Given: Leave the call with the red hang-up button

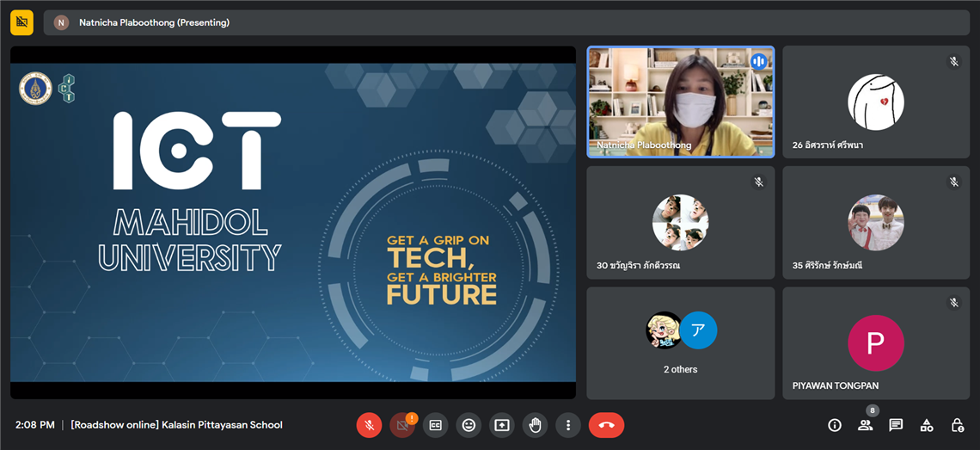Looking at the screenshot, I should tap(606, 425).
